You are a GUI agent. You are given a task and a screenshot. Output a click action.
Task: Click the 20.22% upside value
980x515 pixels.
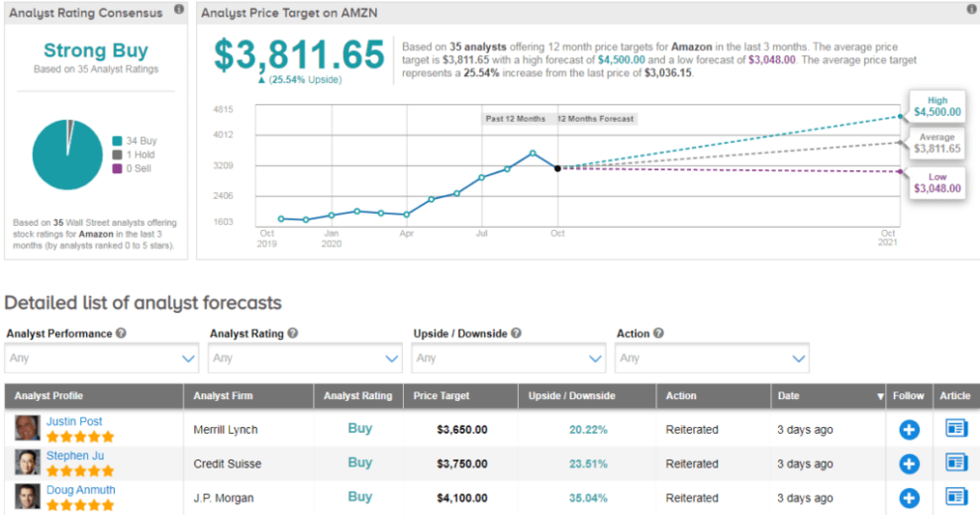coord(588,430)
